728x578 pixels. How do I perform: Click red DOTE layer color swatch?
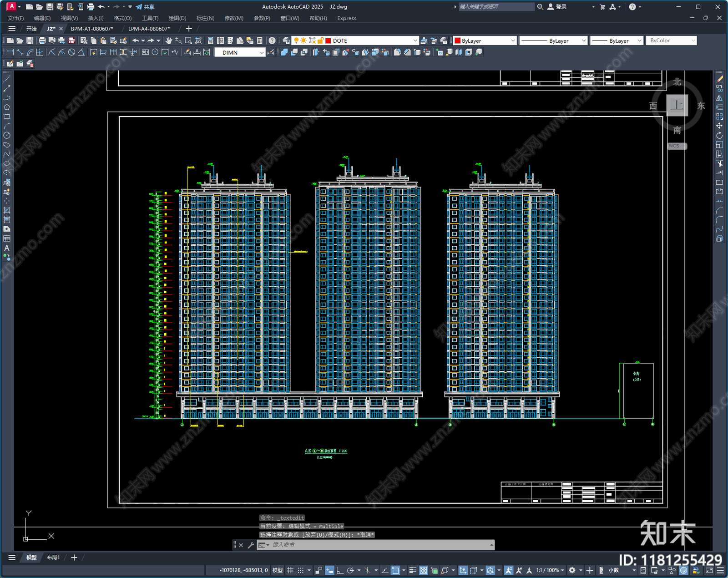[328, 41]
